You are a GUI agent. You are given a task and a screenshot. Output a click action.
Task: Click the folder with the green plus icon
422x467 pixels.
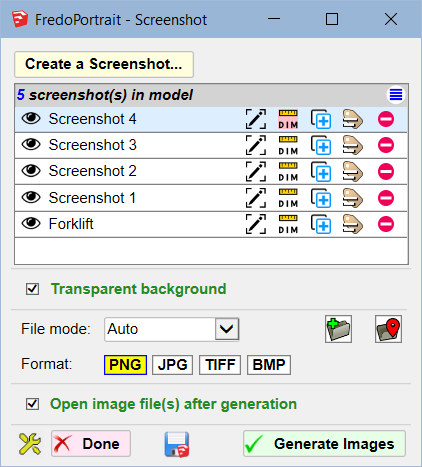(x=338, y=329)
